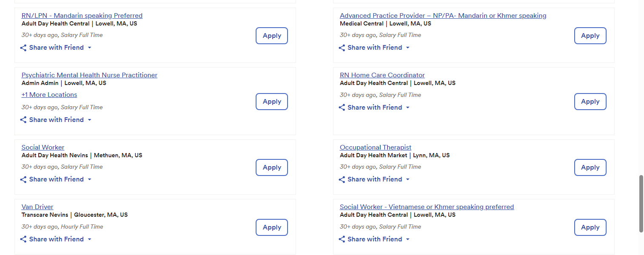Click share icon on Occupational Therapist job

coord(342,180)
